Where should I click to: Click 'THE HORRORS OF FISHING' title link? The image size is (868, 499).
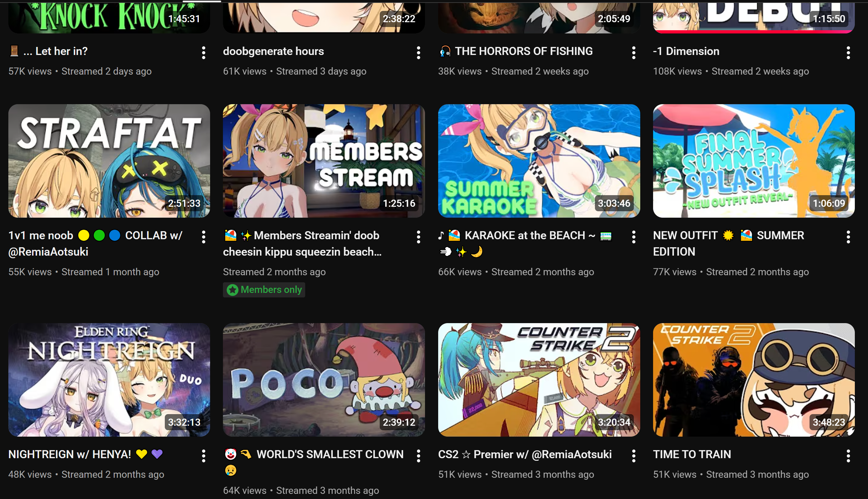524,51
